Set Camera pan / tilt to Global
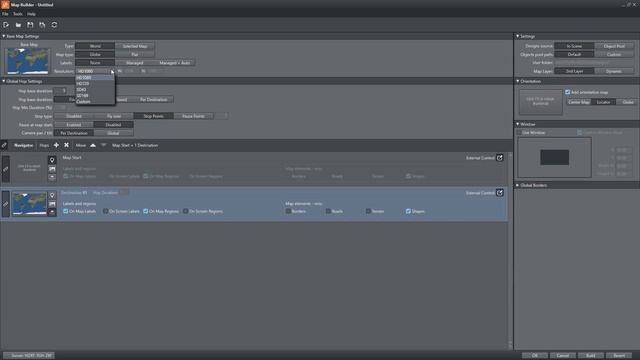640x360 pixels. pos(113,133)
